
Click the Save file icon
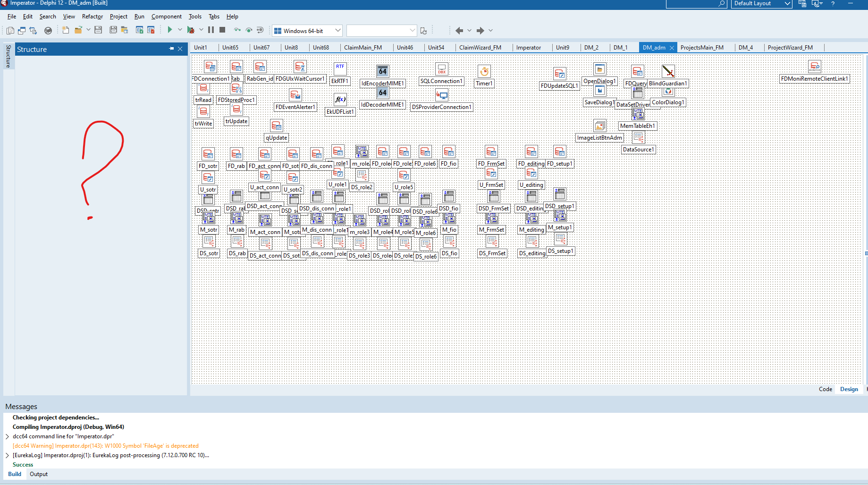[98, 30]
